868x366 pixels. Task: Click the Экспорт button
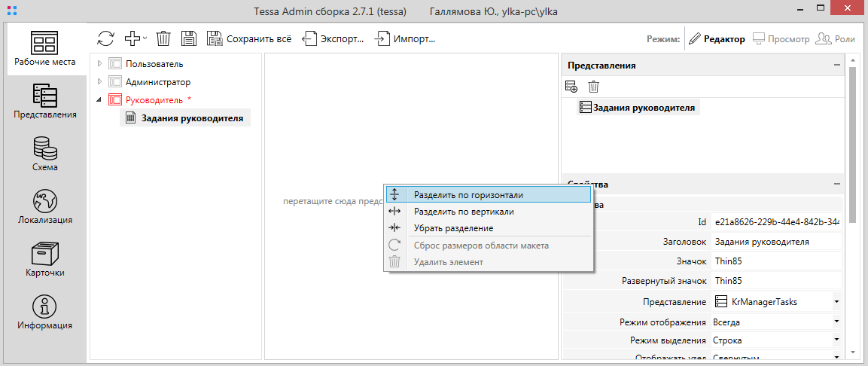[335, 39]
